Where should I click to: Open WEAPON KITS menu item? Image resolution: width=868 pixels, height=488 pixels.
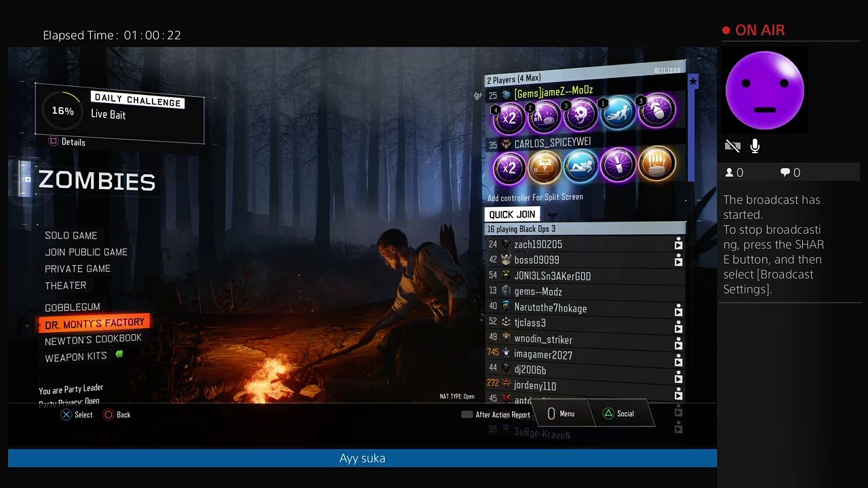(x=76, y=357)
